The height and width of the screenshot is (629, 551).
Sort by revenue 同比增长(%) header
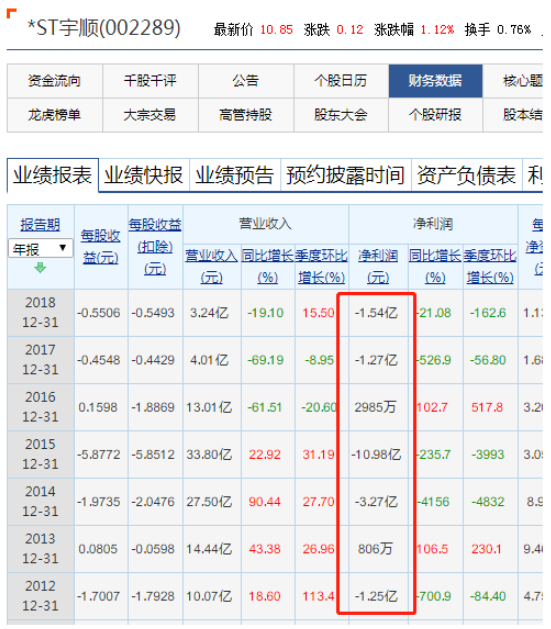tap(268, 266)
